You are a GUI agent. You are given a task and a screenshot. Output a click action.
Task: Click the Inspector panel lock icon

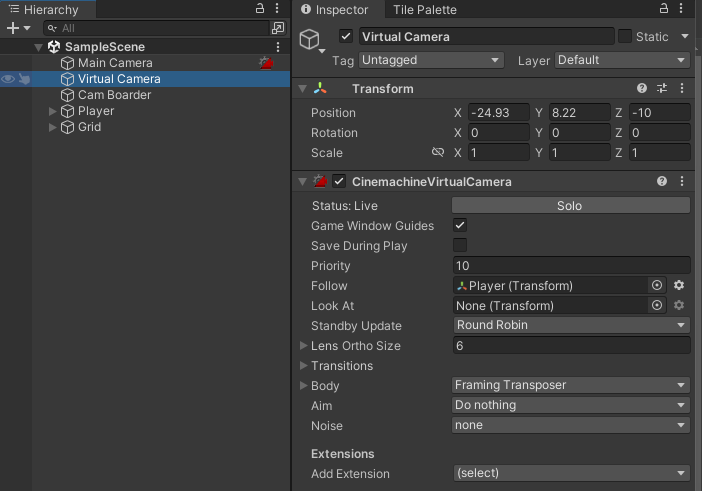point(664,8)
